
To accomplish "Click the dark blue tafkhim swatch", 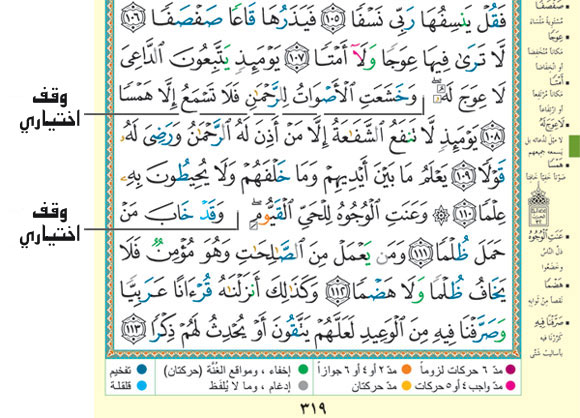I will point(142,369).
